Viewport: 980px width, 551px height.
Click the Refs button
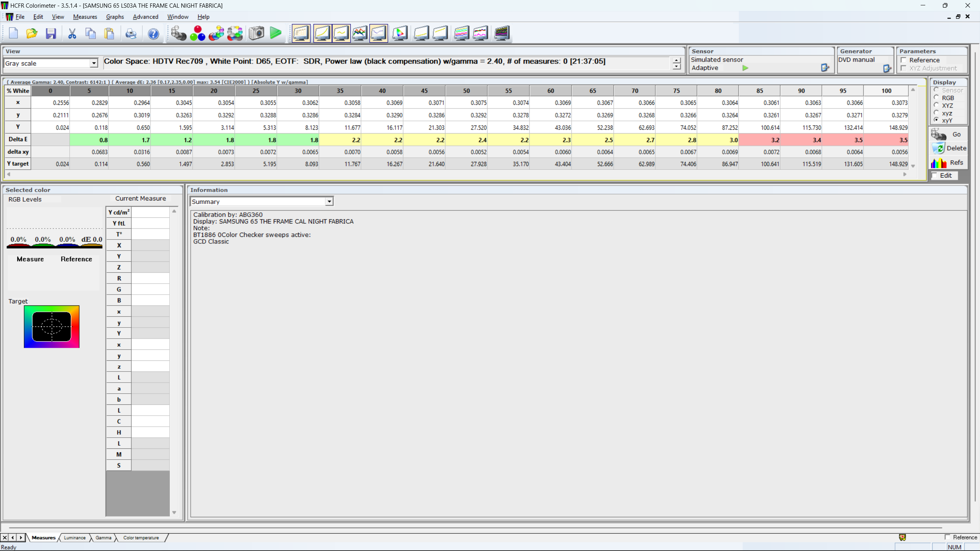949,163
